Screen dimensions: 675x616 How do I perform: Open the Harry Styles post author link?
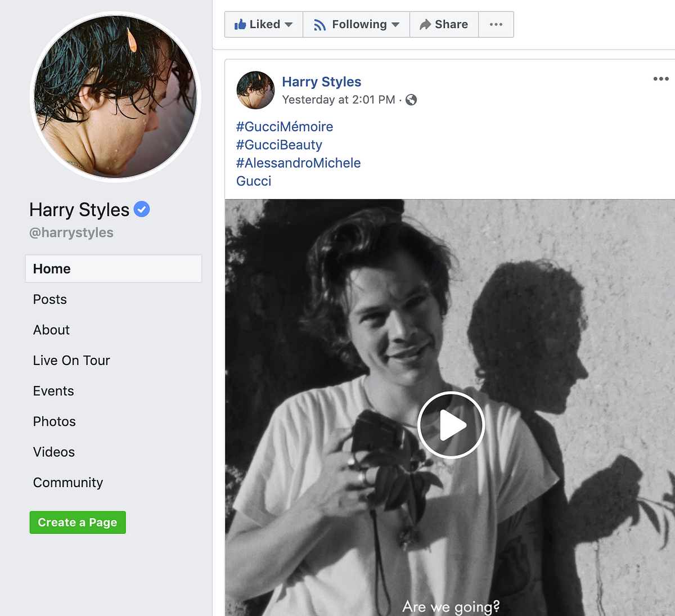point(322,82)
